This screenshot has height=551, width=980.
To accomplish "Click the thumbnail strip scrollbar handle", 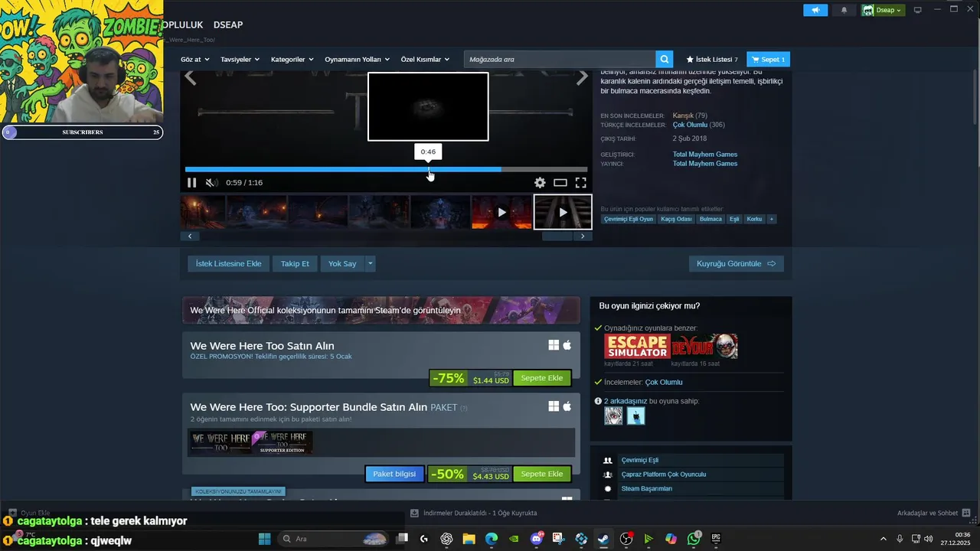I will [557, 236].
